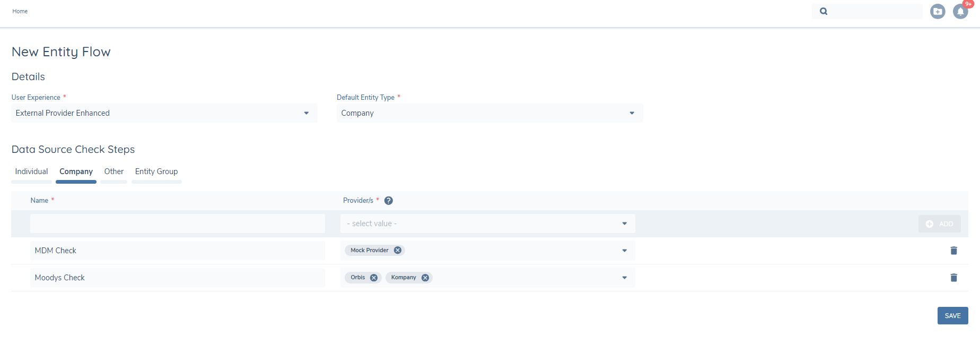The image size is (980, 352).
Task: Click the Provider/s help question mark icon
Action: (x=388, y=201)
